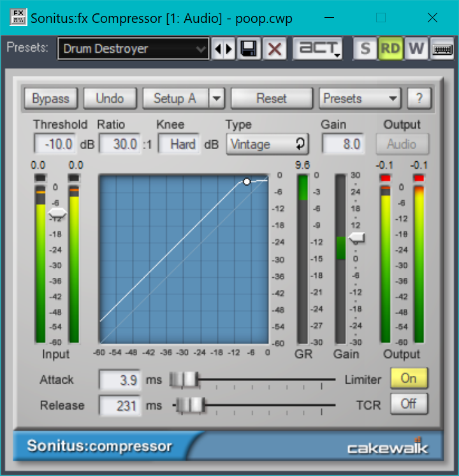The image size is (459, 476).
Task: Click the Knee field showing Hard
Action: pos(179,144)
